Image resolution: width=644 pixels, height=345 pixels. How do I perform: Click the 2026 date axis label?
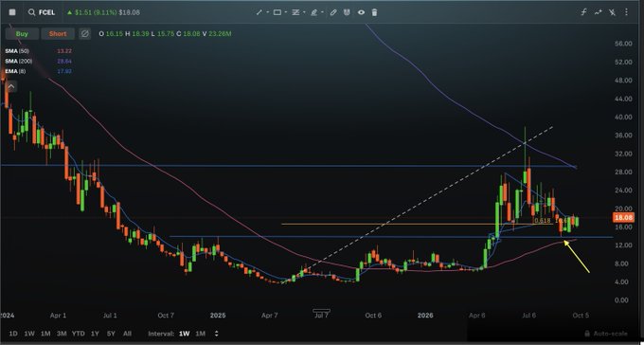point(425,316)
